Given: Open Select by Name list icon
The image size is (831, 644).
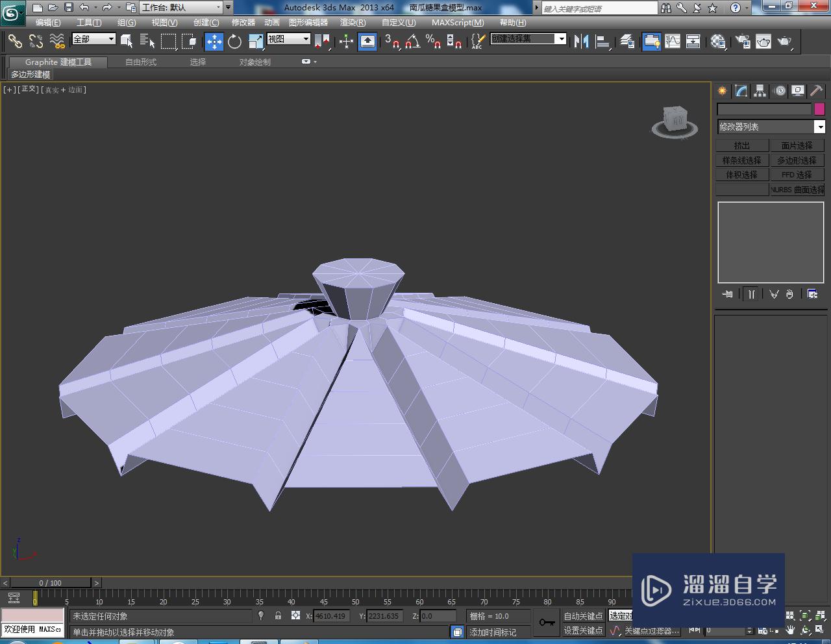Looking at the screenshot, I should [x=147, y=42].
